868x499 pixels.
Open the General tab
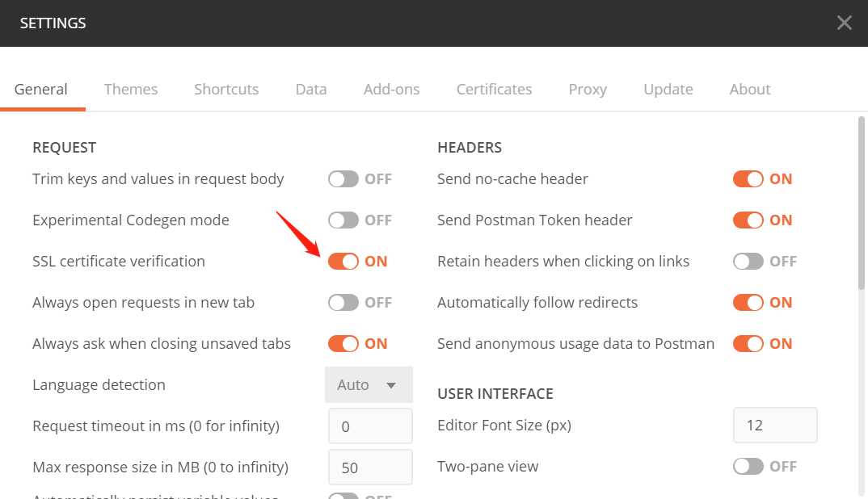[x=41, y=89]
